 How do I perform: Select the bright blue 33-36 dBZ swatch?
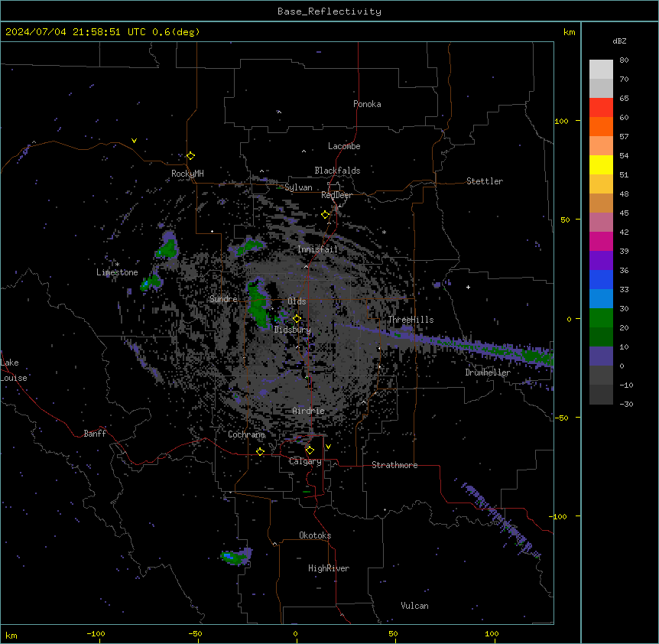click(x=601, y=279)
